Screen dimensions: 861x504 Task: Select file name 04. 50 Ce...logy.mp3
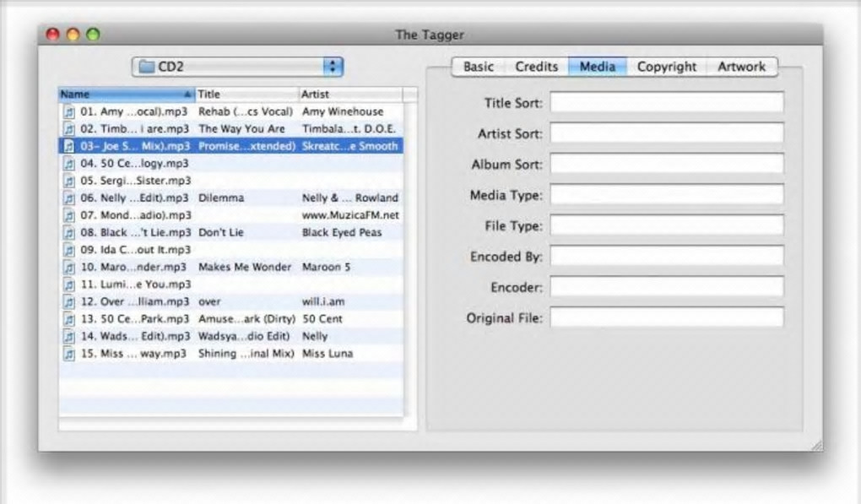tap(134, 164)
